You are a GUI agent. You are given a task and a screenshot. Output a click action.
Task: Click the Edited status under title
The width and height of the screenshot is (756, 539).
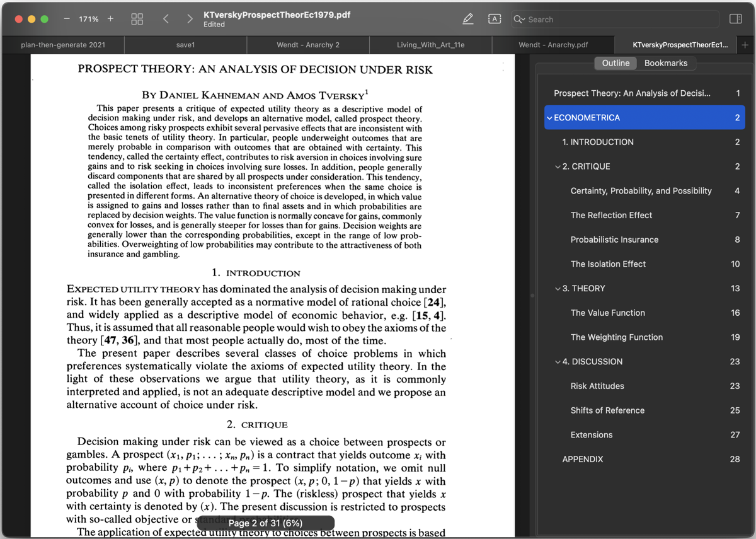[214, 25]
